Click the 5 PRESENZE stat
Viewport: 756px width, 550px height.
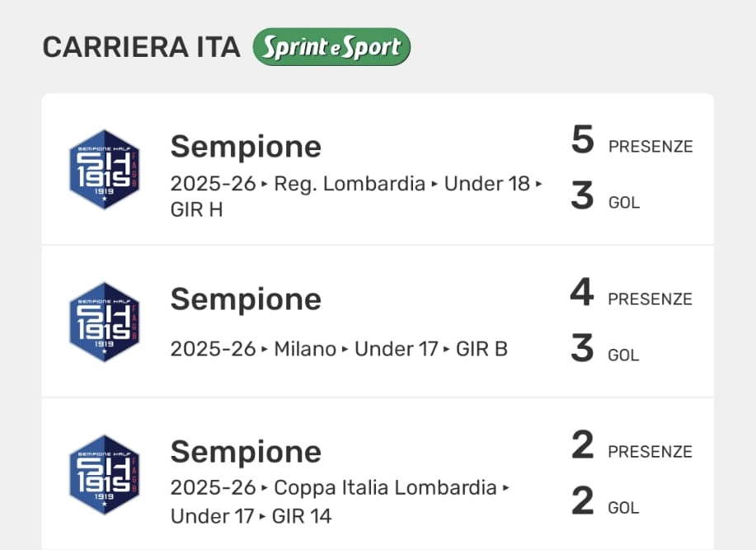[632, 142]
